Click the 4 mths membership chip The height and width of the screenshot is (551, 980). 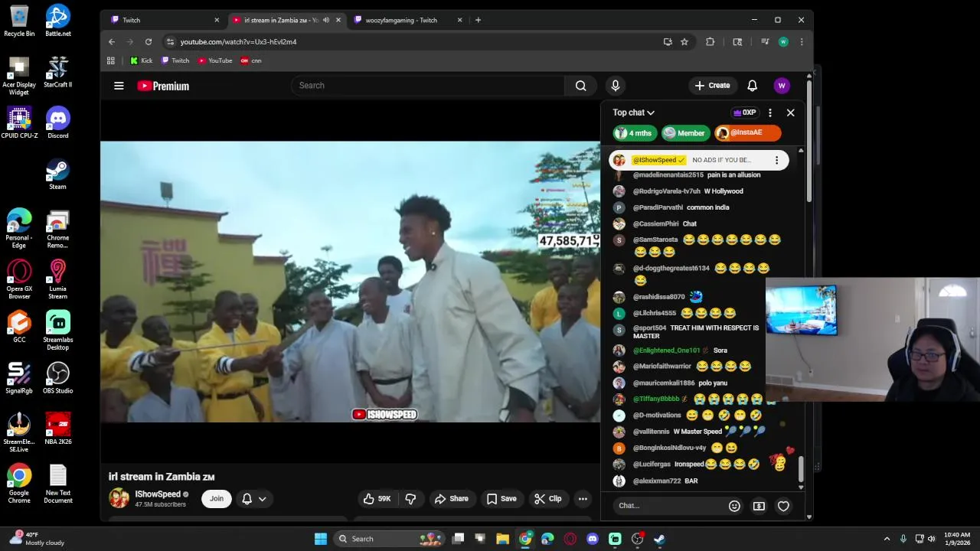pos(635,133)
